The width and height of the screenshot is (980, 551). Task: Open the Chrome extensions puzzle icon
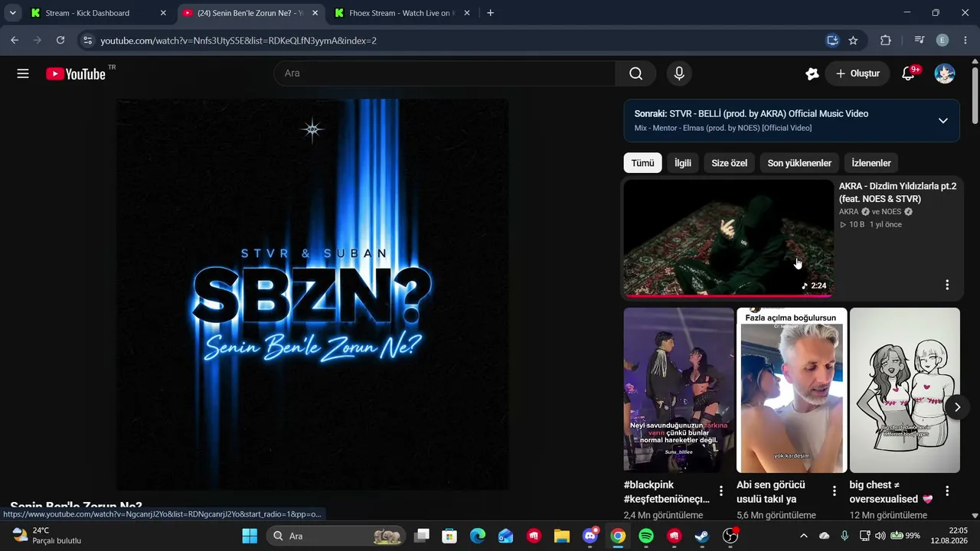886,41
